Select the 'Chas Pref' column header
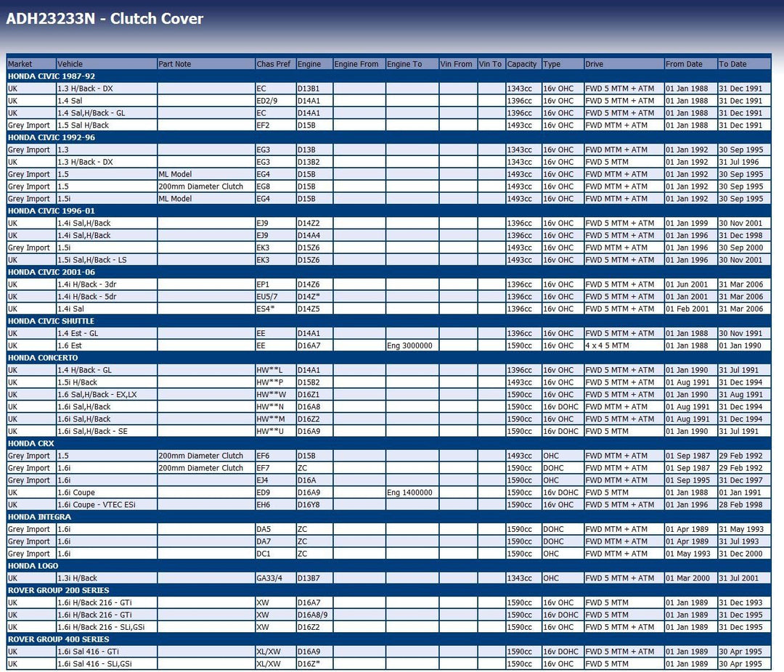The width and height of the screenshot is (784, 672). [276, 64]
